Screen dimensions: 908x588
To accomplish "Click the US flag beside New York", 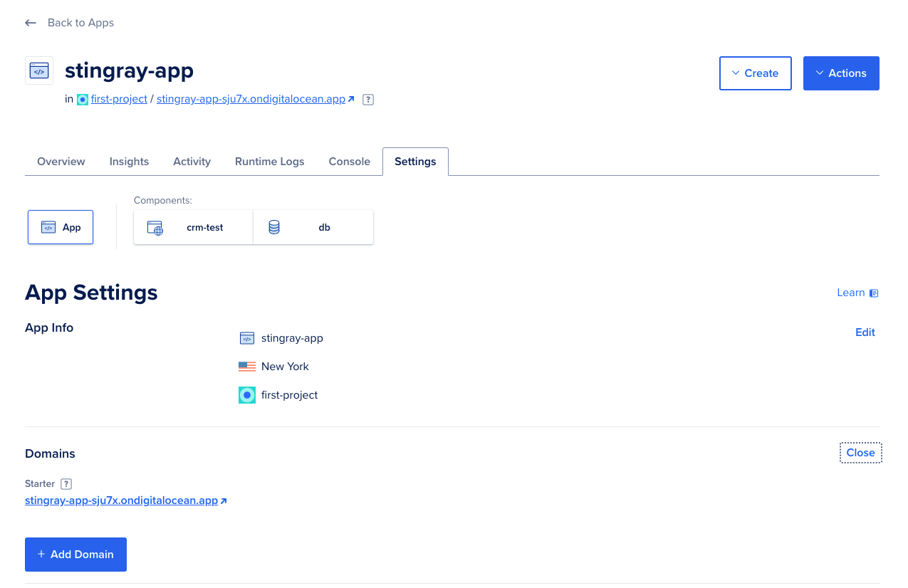I will [x=247, y=367].
